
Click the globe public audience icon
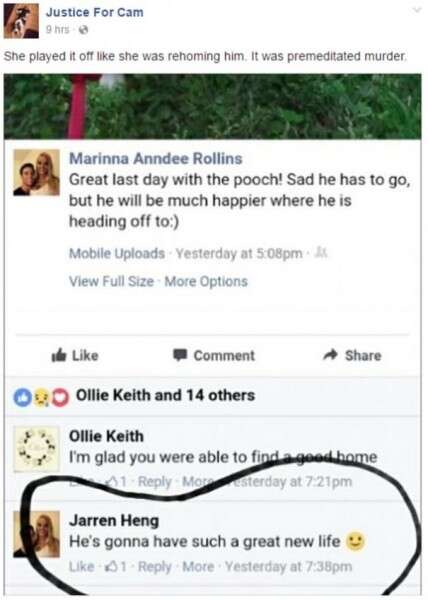click(x=83, y=30)
